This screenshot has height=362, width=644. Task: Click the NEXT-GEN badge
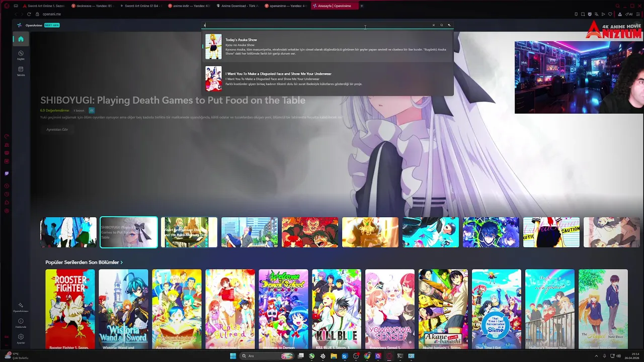pos(52,25)
